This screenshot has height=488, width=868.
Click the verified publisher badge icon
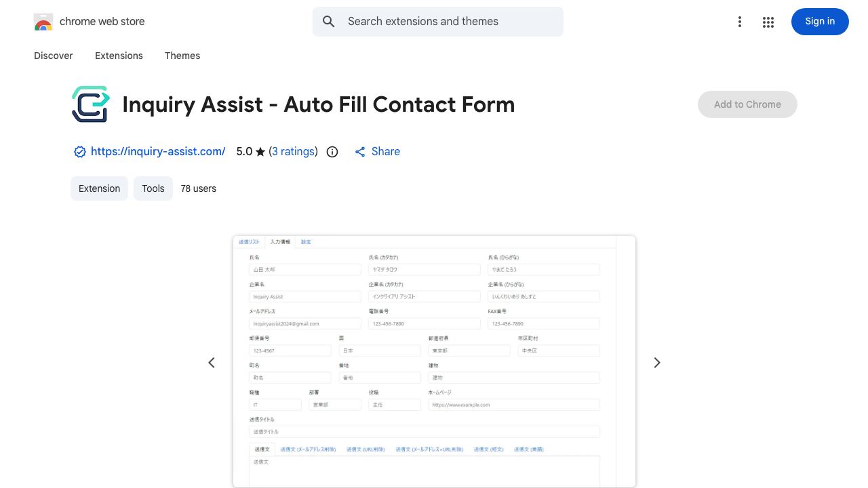[x=80, y=152]
